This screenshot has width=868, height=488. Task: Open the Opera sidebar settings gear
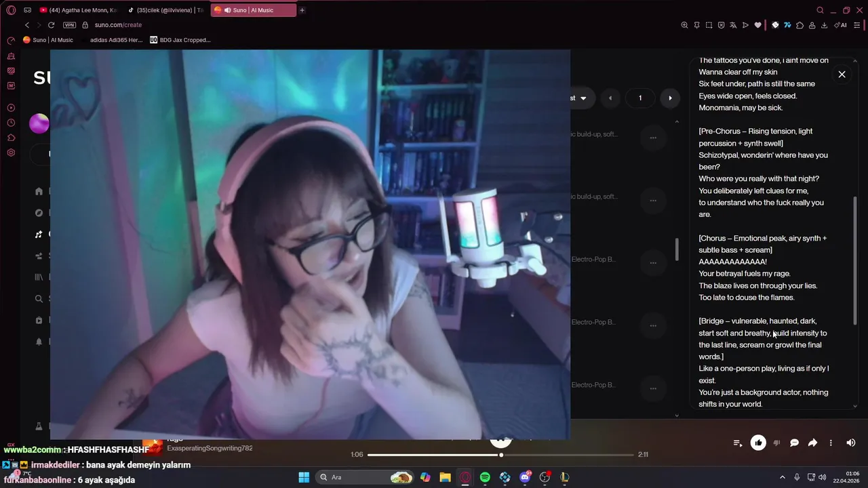coord(11,152)
